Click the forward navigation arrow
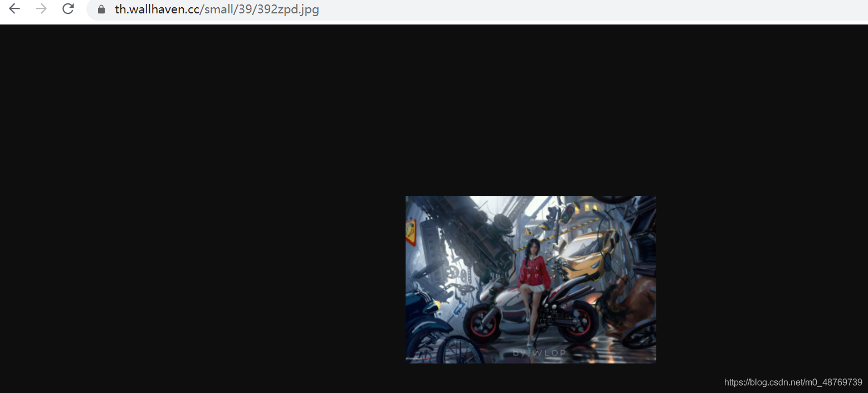The image size is (868, 393). click(x=41, y=9)
